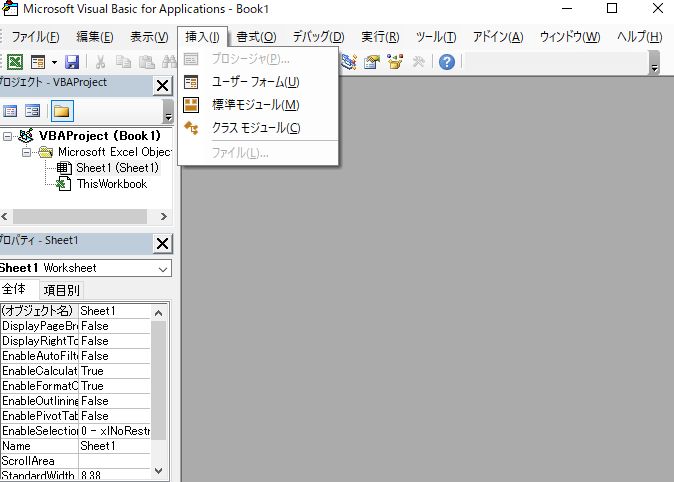The image size is (674, 482).
Task: Select VBAProject (Book1) in project tree
Action: pos(99,136)
